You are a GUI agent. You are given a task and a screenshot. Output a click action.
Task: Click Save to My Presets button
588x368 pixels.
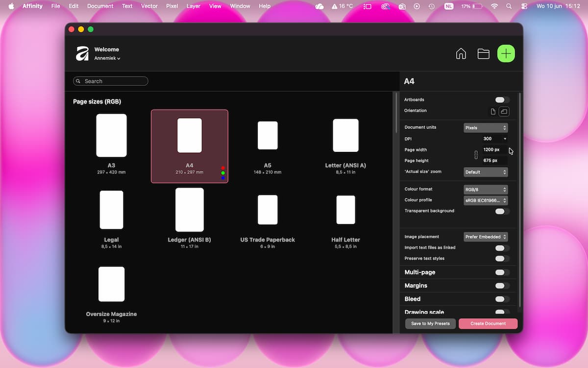430,324
